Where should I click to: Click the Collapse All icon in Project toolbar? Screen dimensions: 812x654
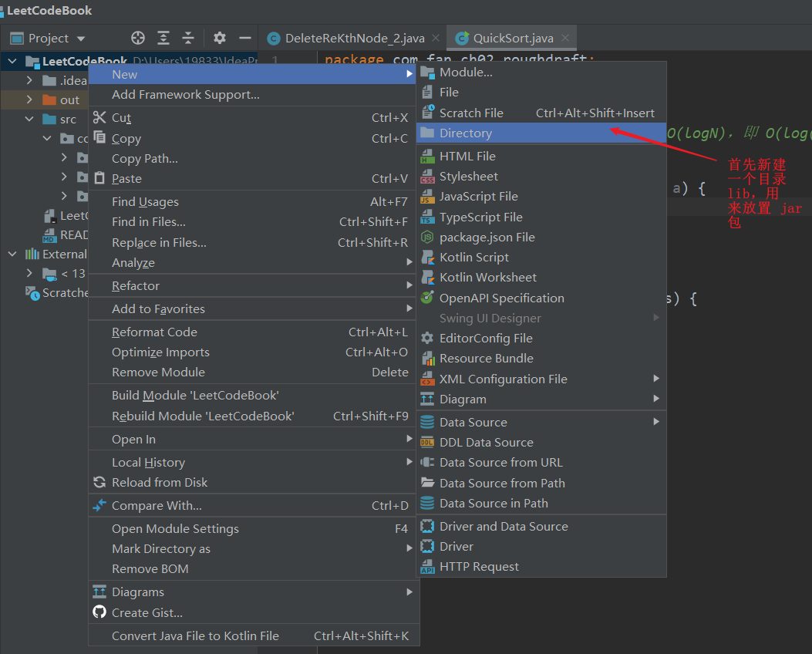[188, 38]
